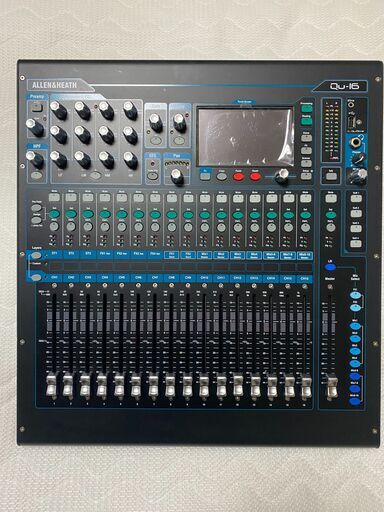Toggle the Compressor In button
384x512 pixels.
(x=179, y=140)
